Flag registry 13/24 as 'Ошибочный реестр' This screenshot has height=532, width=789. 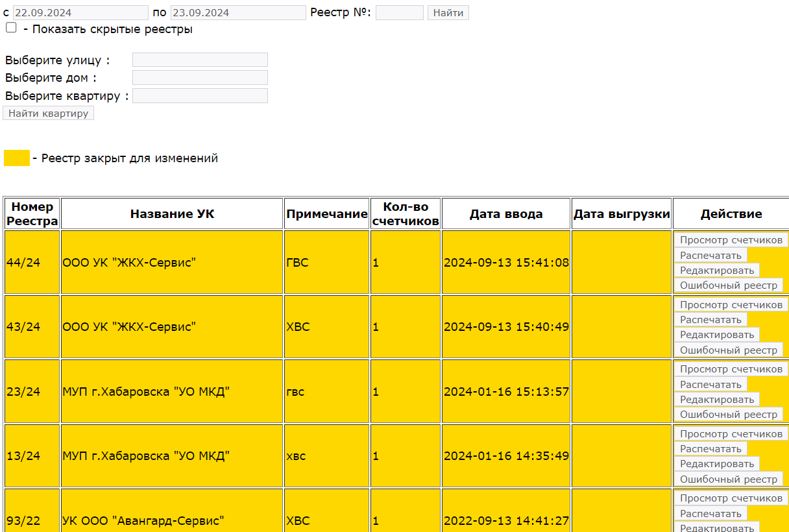point(729,479)
